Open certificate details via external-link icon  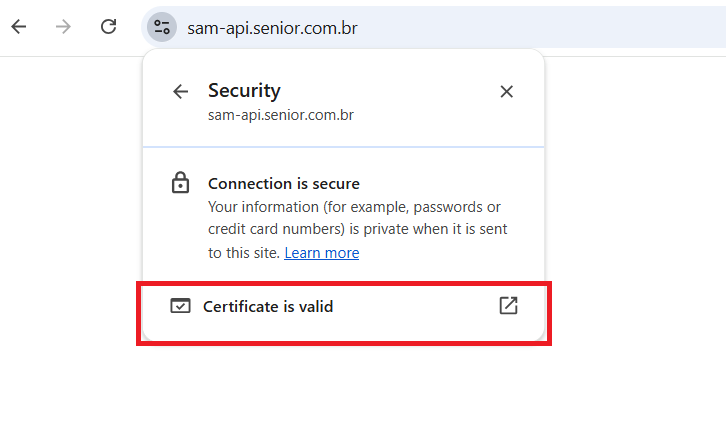coord(508,306)
